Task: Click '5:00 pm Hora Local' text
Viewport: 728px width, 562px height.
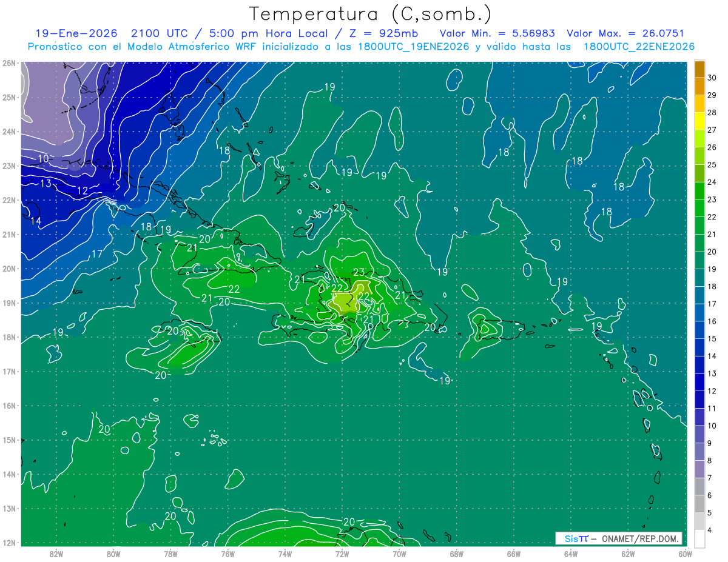Action: point(269,33)
